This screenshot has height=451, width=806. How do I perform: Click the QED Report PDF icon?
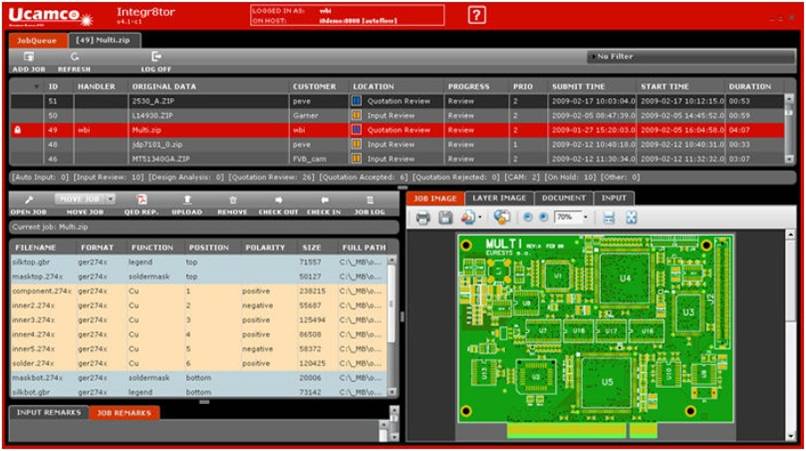pyautogui.click(x=141, y=200)
